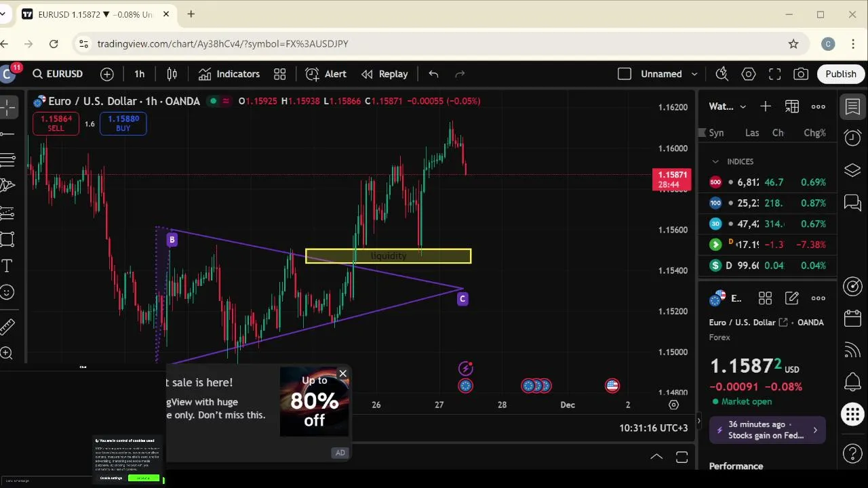Screen dimensions: 868x488
Task: Toggle layout setup square checkbox
Action: pyautogui.click(x=625, y=74)
